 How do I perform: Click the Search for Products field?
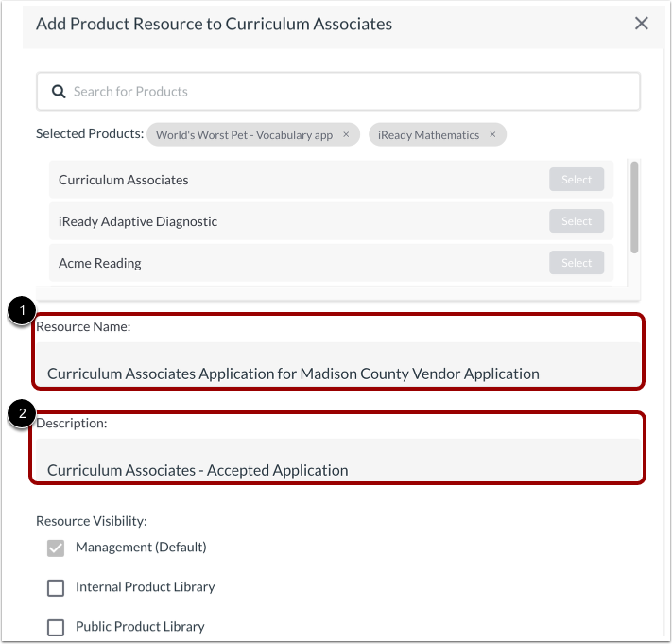click(x=350, y=92)
